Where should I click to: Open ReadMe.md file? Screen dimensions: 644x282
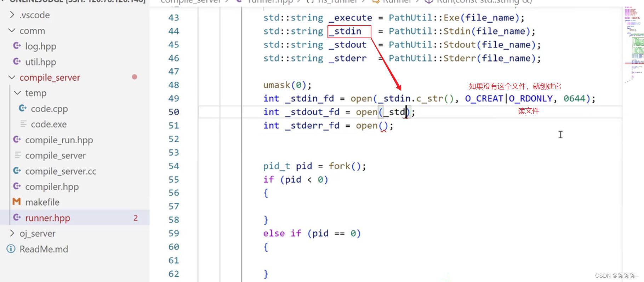44,249
